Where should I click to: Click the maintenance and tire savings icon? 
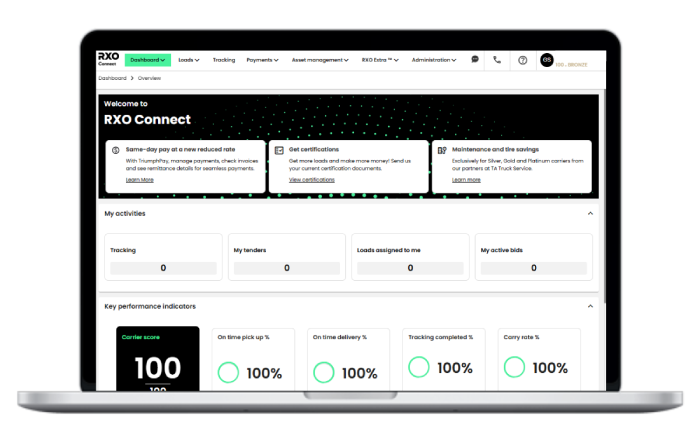coord(443,149)
